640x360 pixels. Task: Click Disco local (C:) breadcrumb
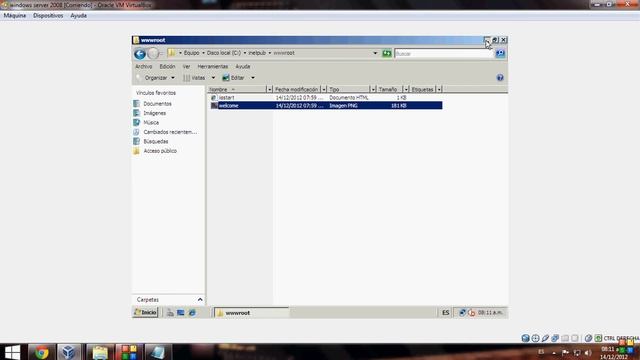(224, 53)
